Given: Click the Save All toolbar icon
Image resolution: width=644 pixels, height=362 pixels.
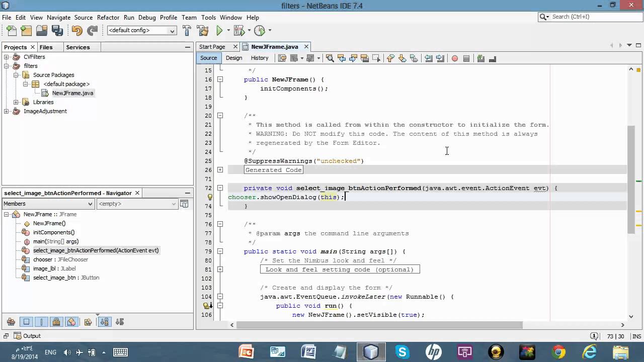Looking at the screenshot, I should 57,31.
